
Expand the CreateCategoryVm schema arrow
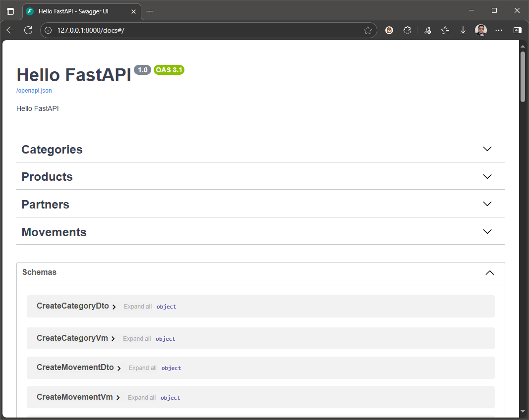click(113, 339)
